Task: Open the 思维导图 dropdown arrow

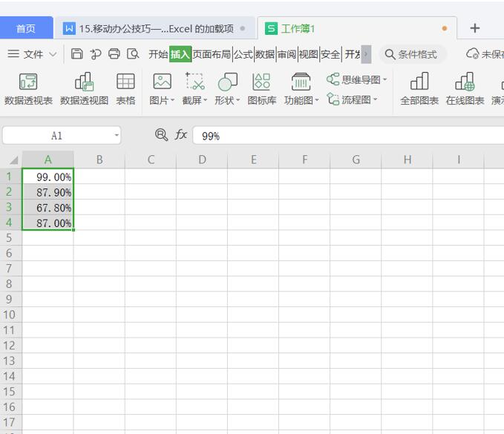Action: click(384, 79)
